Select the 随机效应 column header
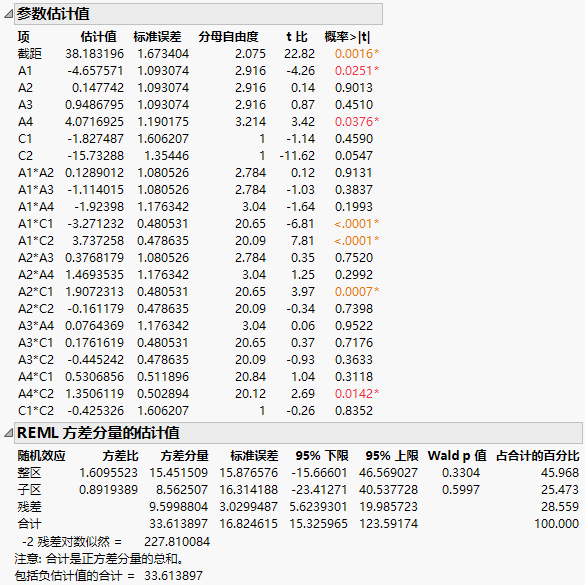585x585 pixels. coord(41,456)
